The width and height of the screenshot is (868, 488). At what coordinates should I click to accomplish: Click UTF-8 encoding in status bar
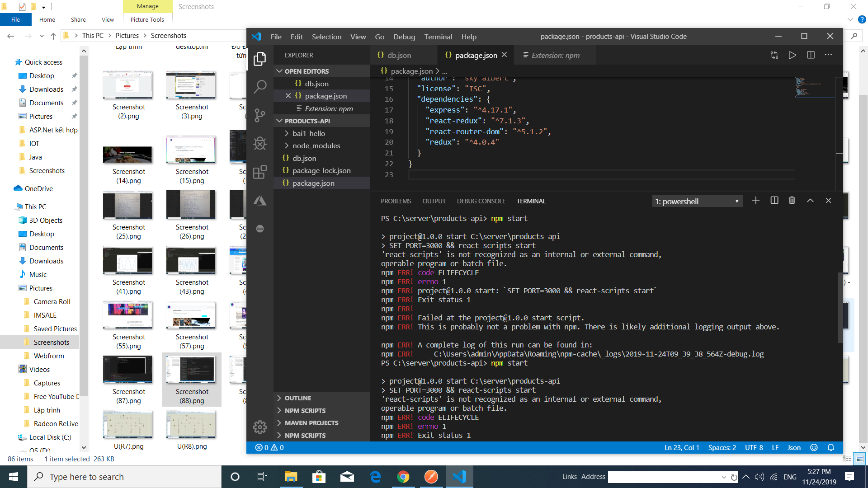[754, 448]
